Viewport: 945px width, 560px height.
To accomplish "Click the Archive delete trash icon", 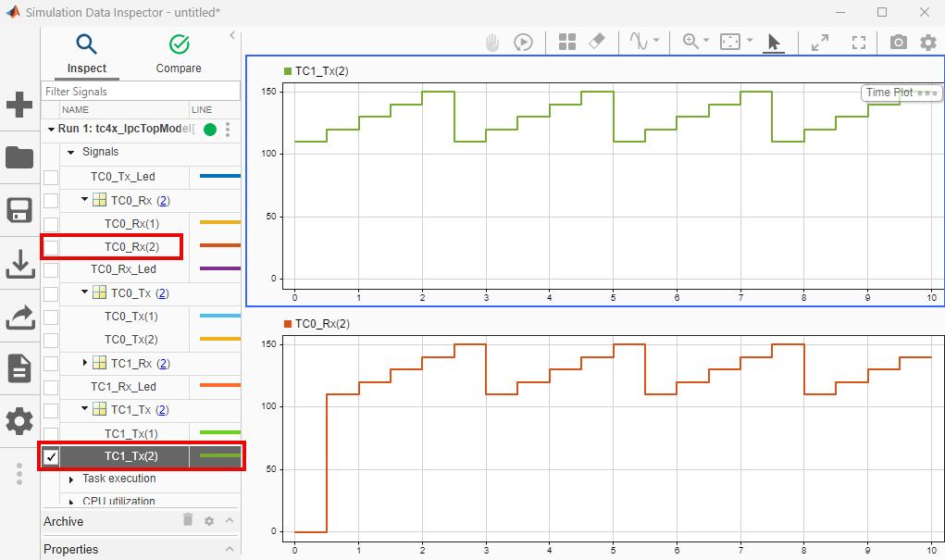I will (188, 519).
